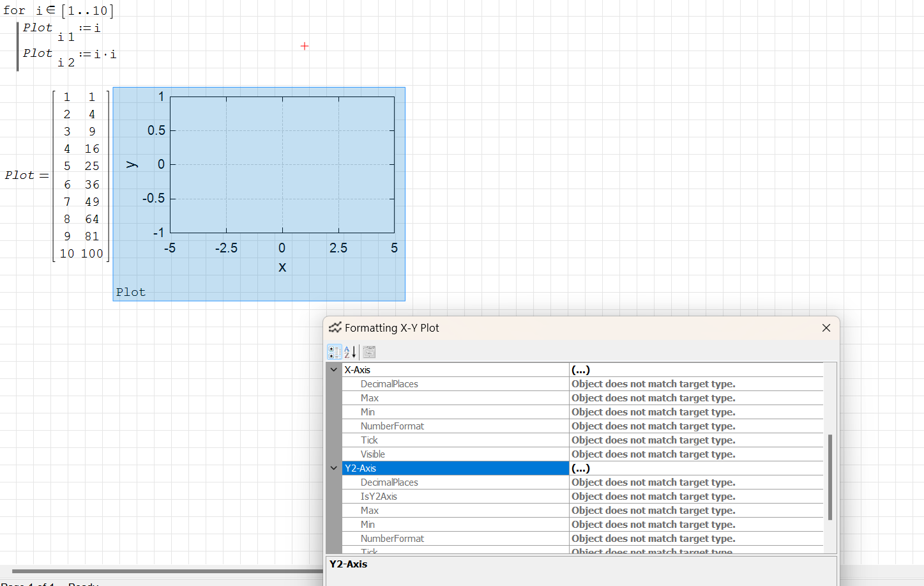Screen dimensions: 924x586
Task: Collapse the X-Axis section chevron
Action: coord(333,369)
